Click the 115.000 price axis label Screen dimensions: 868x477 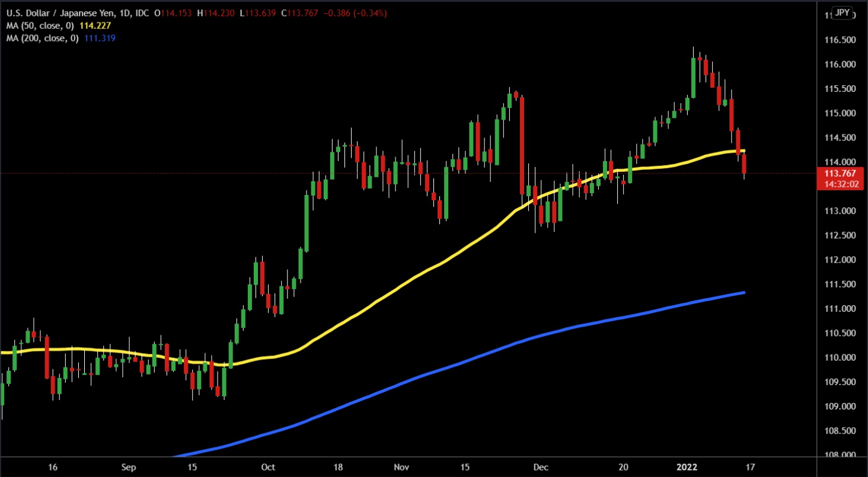[x=839, y=113]
